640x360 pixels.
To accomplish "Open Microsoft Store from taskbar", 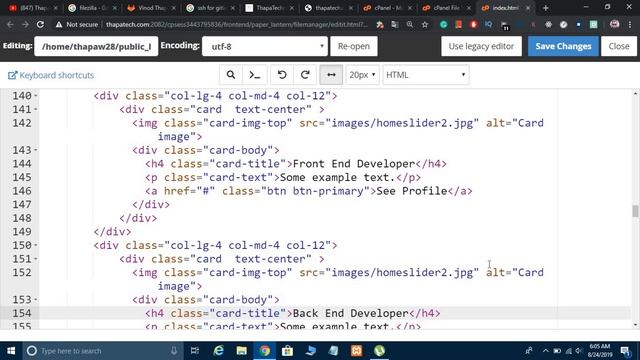I will coord(287,351).
